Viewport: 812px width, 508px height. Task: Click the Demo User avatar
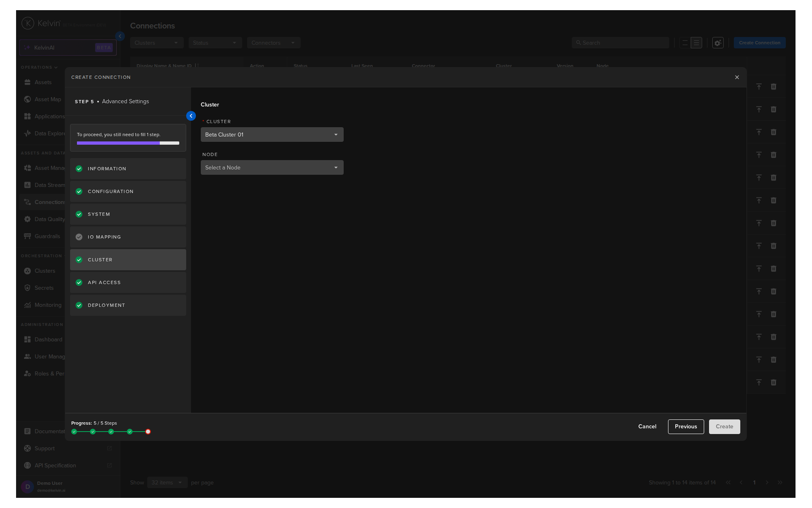[27, 486]
